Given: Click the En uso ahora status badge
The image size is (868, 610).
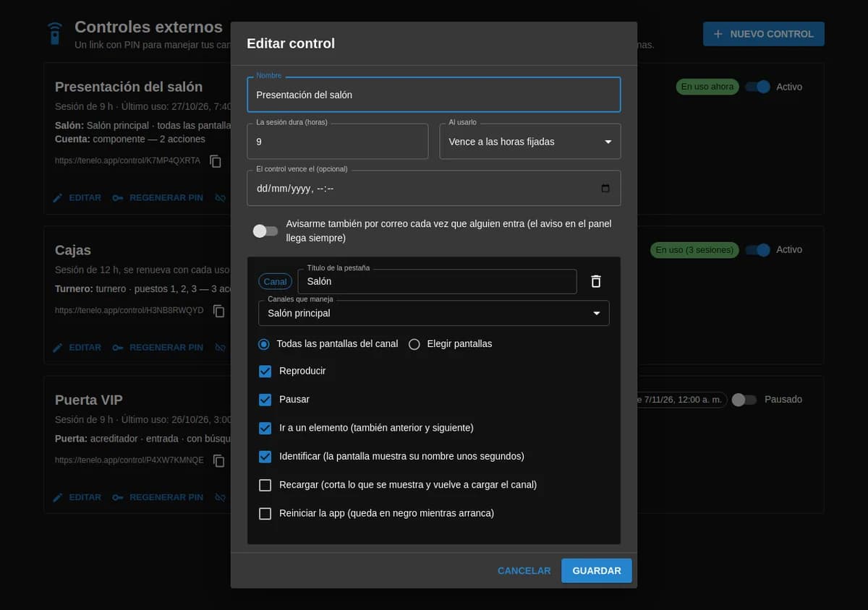Looking at the screenshot, I should 707,87.
